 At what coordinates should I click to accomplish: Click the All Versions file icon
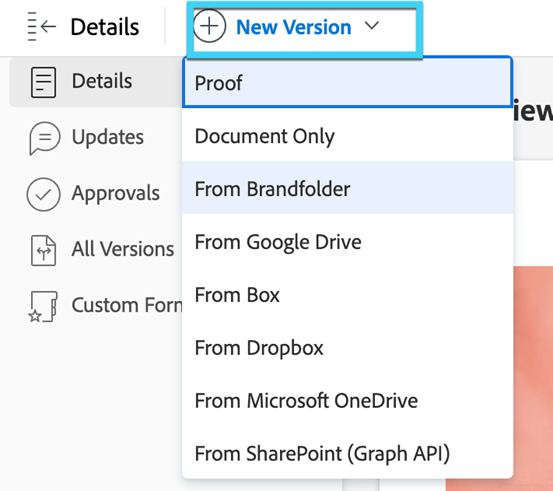[x=43, y=250]
